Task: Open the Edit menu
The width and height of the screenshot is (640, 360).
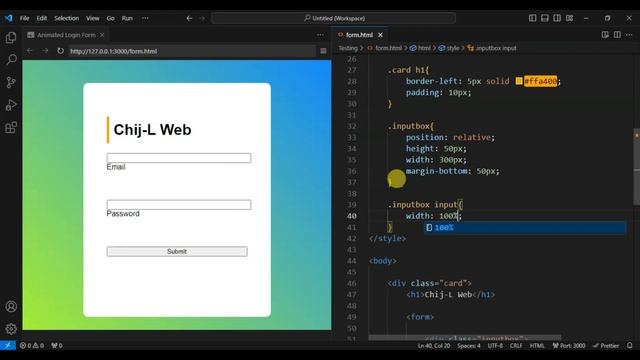Action: click(42, 18)
